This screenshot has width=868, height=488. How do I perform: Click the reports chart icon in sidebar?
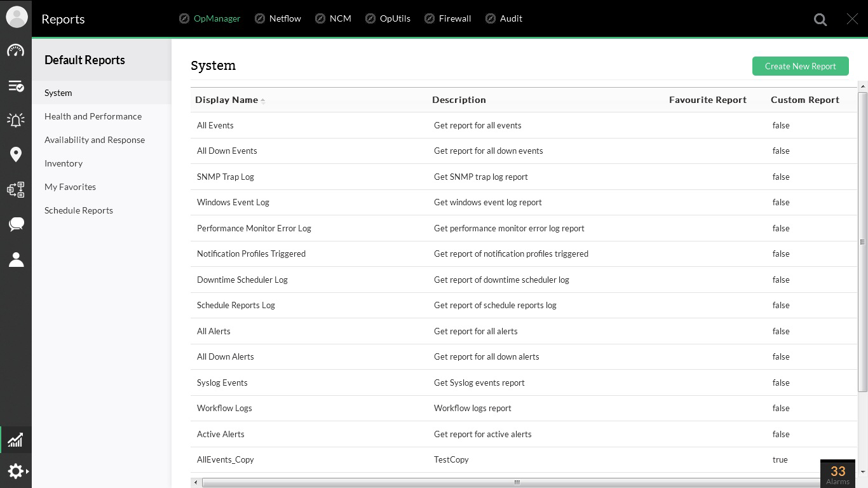coord(16,440)
